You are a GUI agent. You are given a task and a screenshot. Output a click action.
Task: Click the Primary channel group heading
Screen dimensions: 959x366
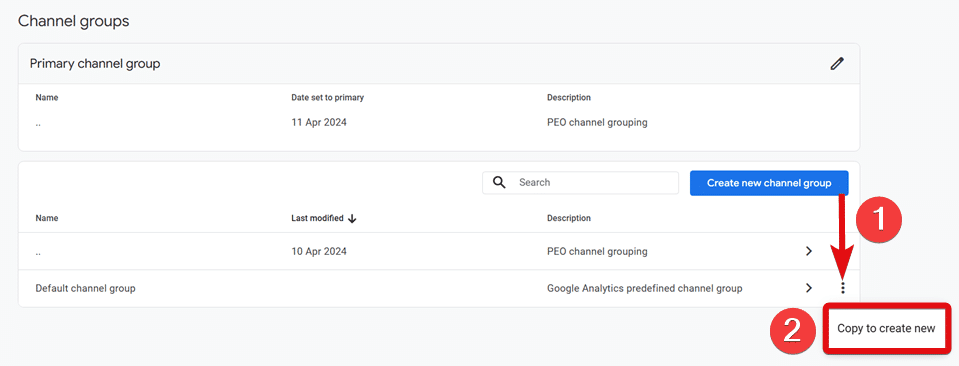click(95, 64)
